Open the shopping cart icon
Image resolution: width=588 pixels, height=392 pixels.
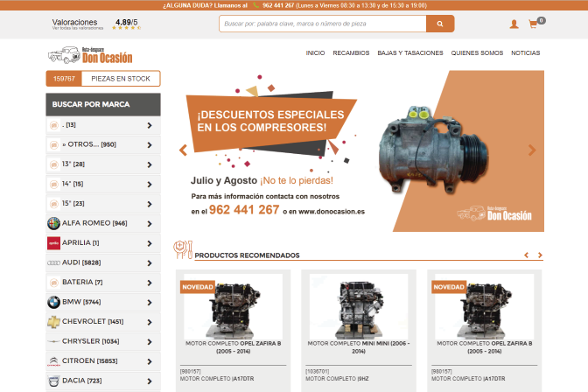(x=533, y=24)
